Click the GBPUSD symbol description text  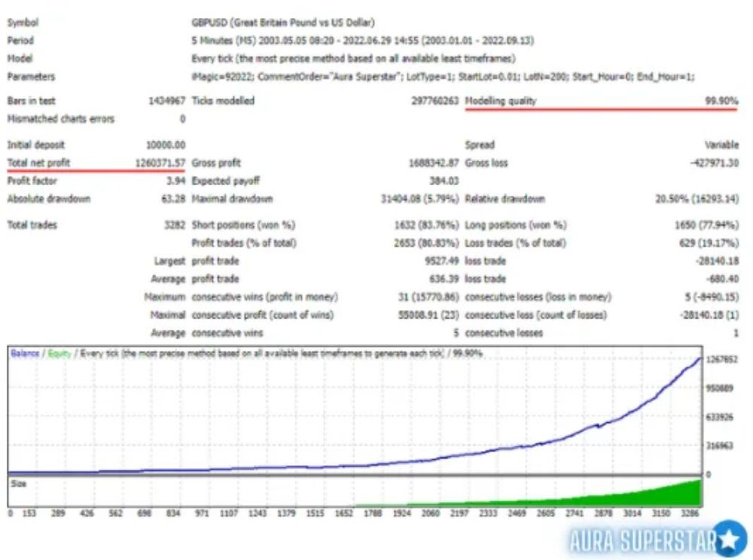coord(284,23)
